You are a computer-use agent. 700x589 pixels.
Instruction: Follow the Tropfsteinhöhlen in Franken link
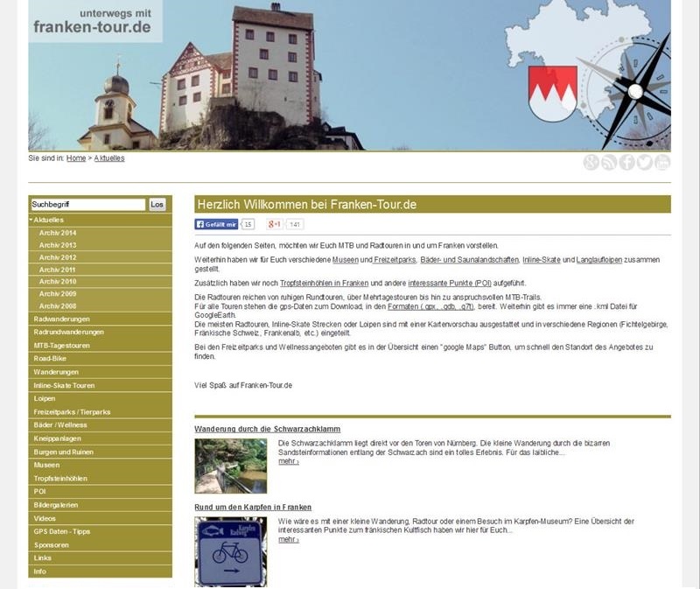(324, 283)
